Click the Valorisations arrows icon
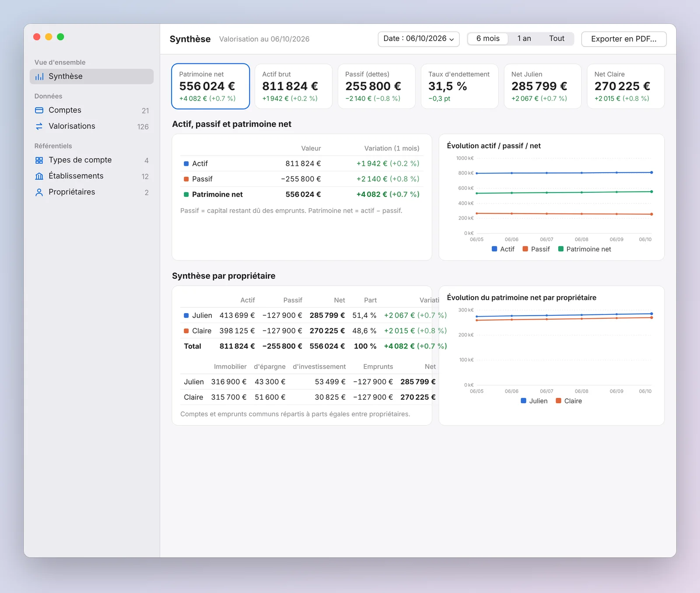The image size is (700, 593). point(39,126)
